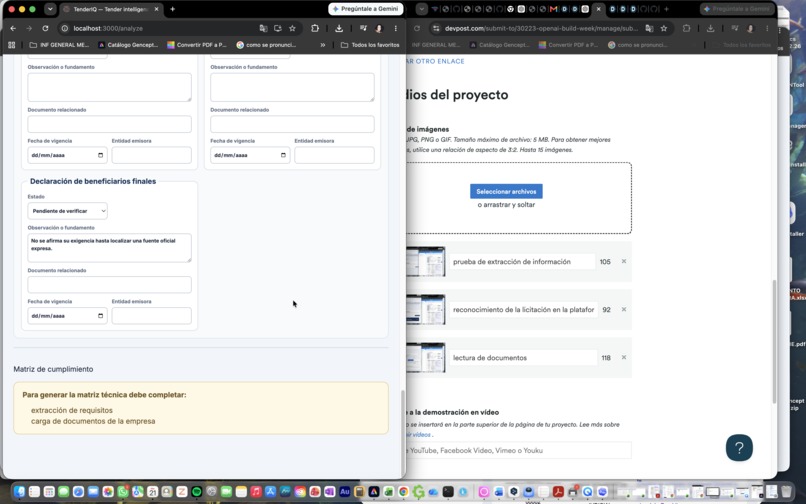806x504 pixels.
Task: Open date picker in the upper right card
Action: coord(283,155)
